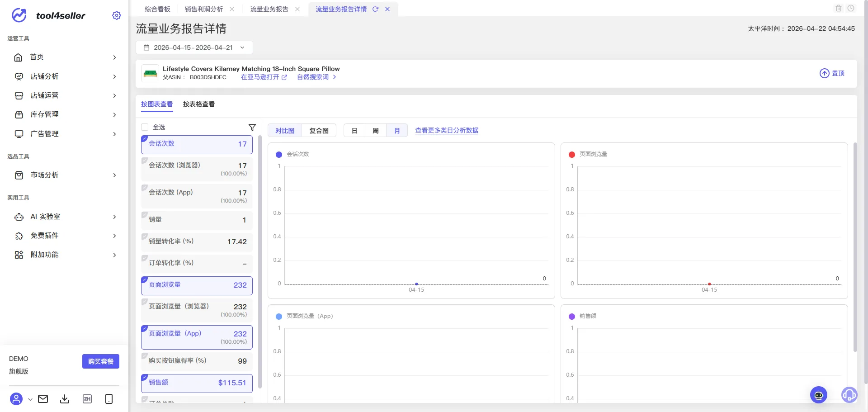Click the 库存管理 sidebar icon
The image size is (868, 412).
pyautogui.click(x=19, y=114)
